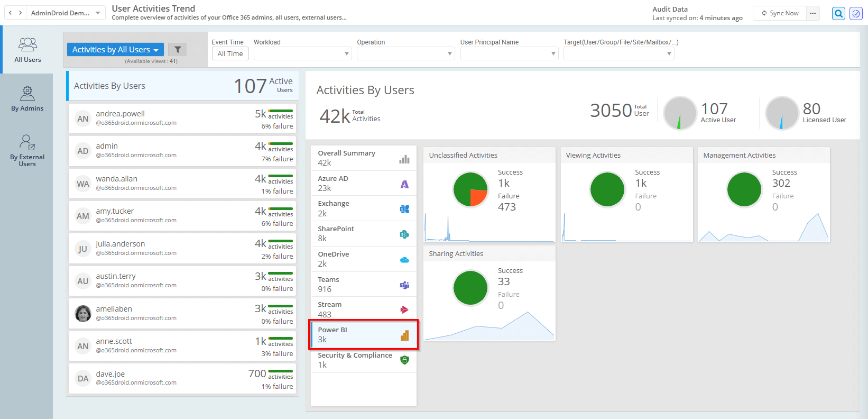The height and width of the screenshot is (419, 868).
Task: Open the Operation filter dropdown
Action: tap(405, 53)
